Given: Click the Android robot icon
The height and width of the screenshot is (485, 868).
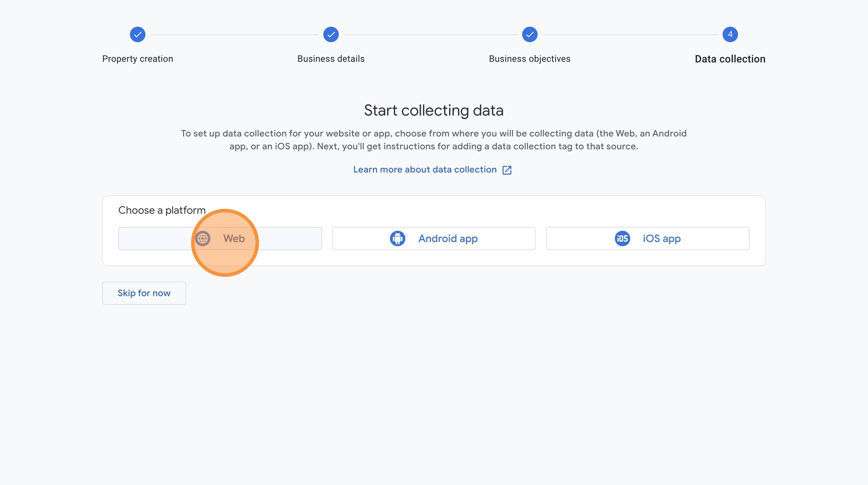Looking at the screenshot, I should (x=397, y=238).
